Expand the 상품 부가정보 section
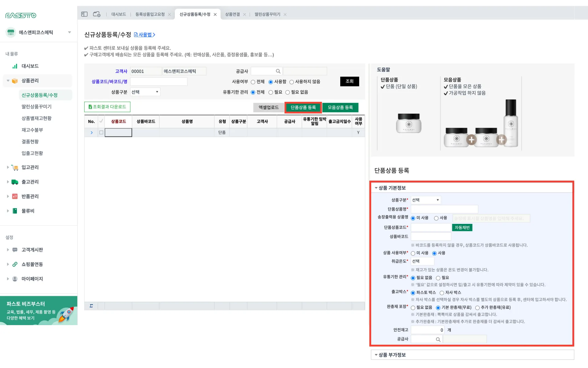 392,355
